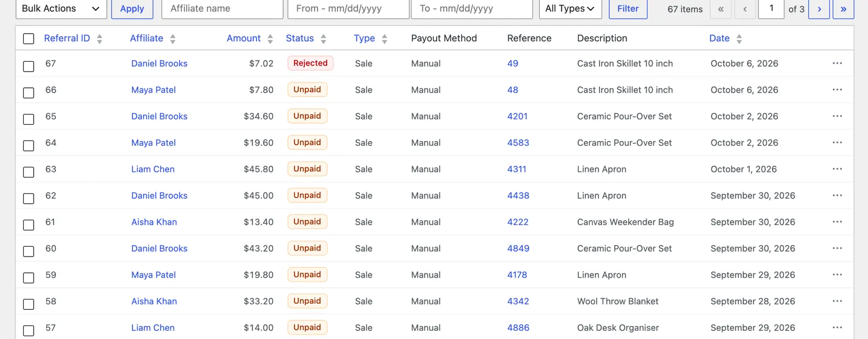Open row actions menu for referral 63
The image size is (868, 339).
[837, 169]
